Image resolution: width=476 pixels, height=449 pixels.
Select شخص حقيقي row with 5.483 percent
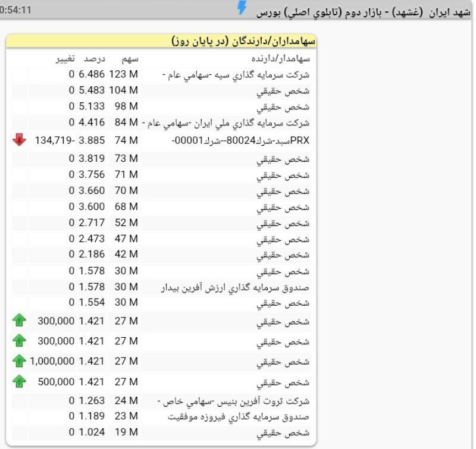coord(283,92)
